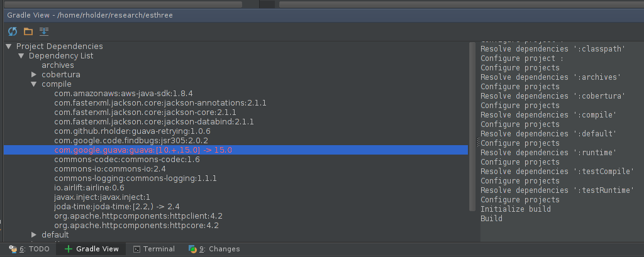Open the Changes tool window tab

pos(214,249)
